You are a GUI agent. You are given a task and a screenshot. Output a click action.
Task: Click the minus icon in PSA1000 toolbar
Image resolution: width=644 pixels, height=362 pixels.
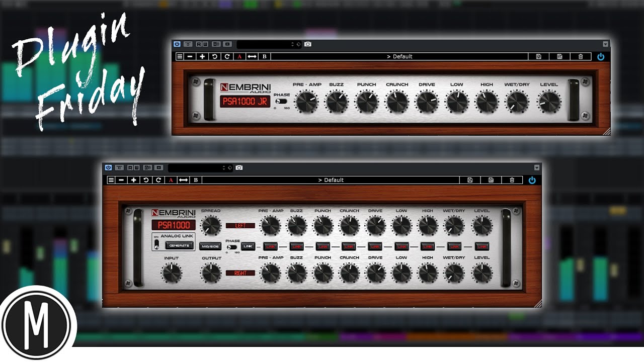(121, 180)
